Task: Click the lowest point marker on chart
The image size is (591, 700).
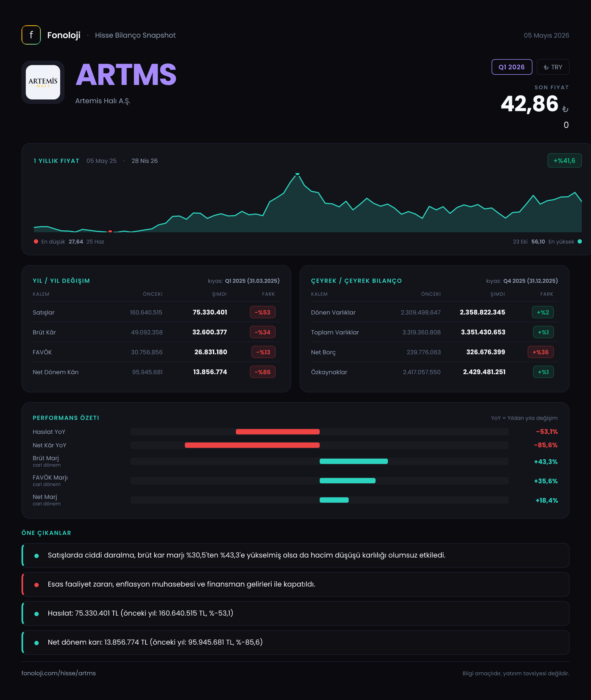Action: tap(110, 231)
